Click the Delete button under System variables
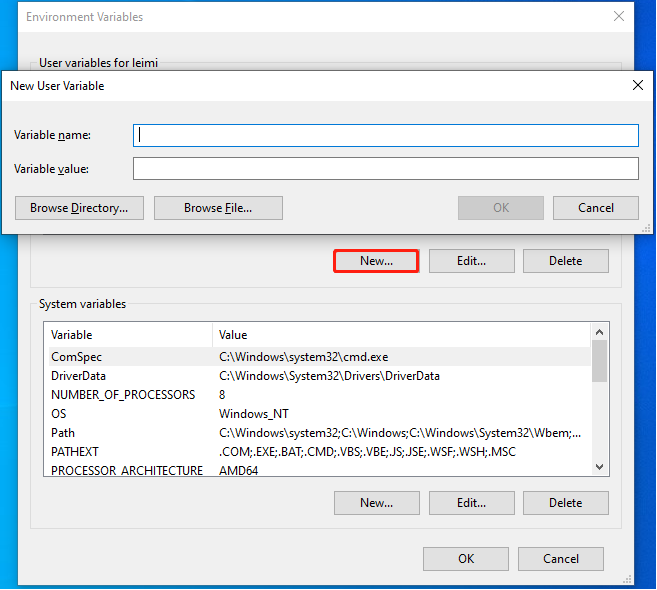This screenshot has height=590, width=657. [x=565, y=503]
